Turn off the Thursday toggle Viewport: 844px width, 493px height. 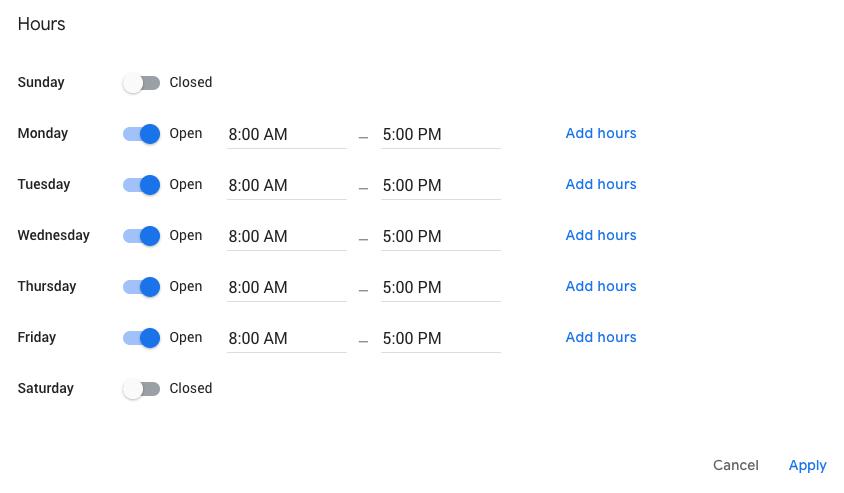(141, 287)
